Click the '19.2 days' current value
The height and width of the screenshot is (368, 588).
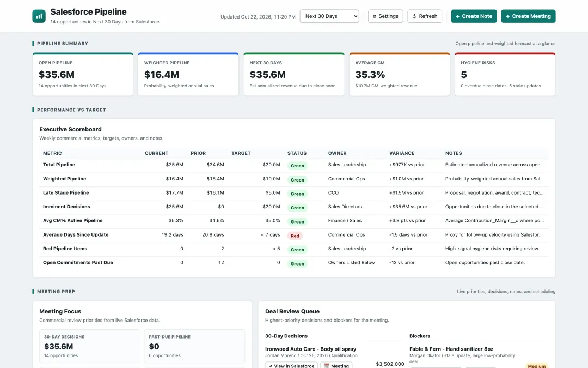tap(172, 234)
